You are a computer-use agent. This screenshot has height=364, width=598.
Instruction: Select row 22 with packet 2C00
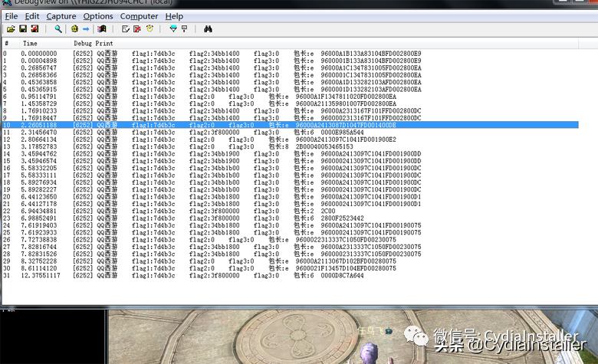click(291, 212)
